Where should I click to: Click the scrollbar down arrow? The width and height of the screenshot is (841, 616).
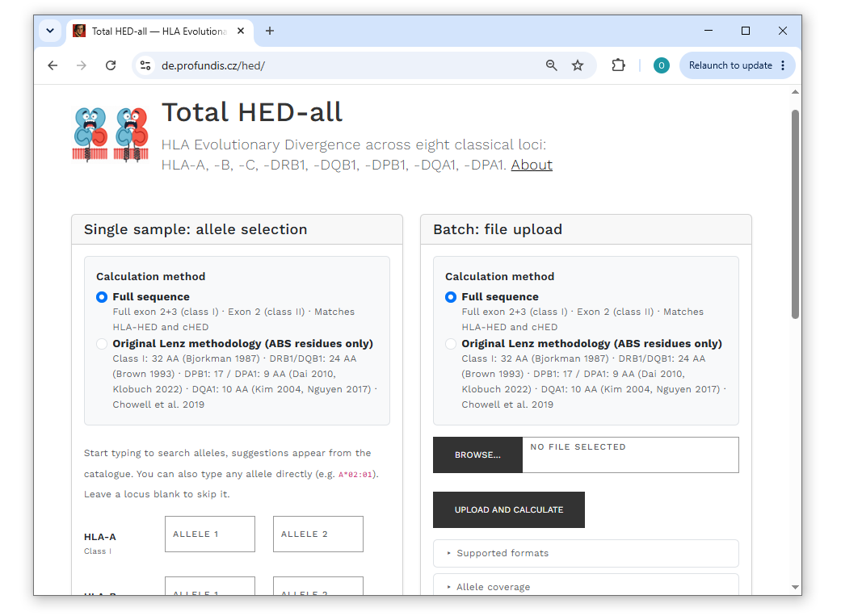tap(796, 588)
